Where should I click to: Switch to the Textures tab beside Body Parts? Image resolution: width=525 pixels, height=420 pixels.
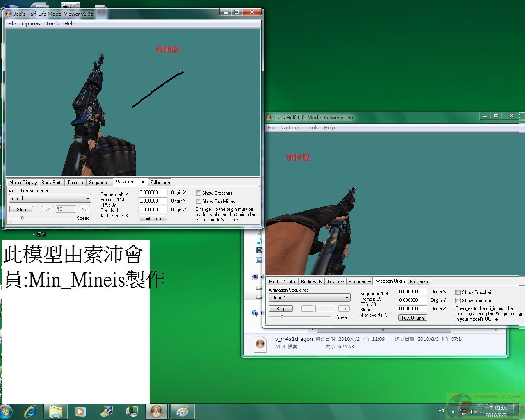tap(75, 183)
